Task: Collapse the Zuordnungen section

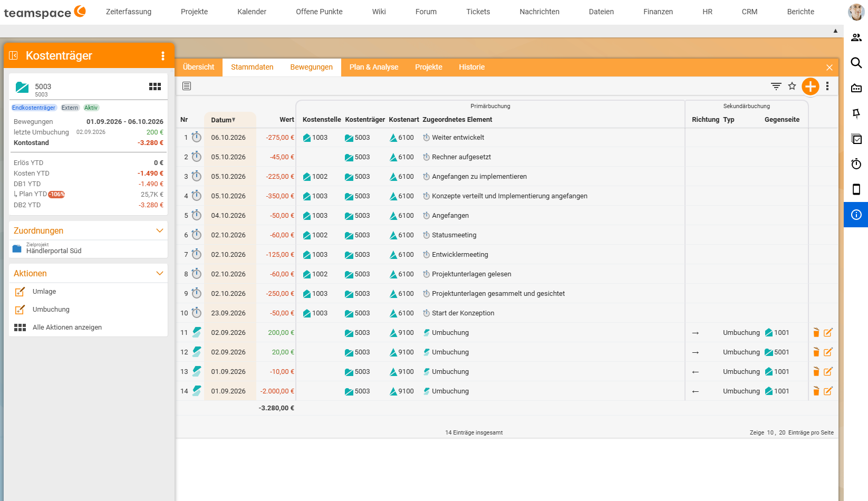Action: coord(160,230)
